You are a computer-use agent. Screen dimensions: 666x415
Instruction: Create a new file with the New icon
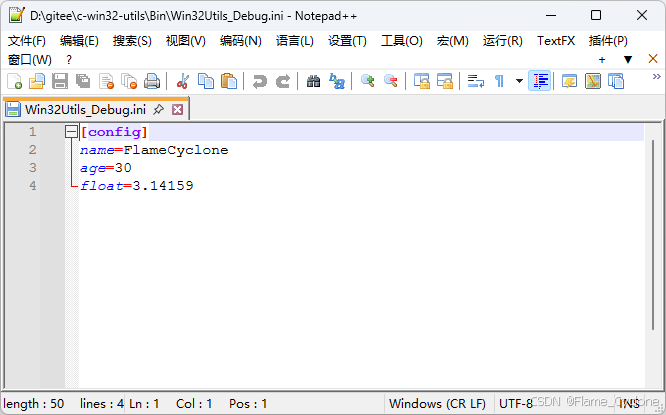[x=14, y=81]
